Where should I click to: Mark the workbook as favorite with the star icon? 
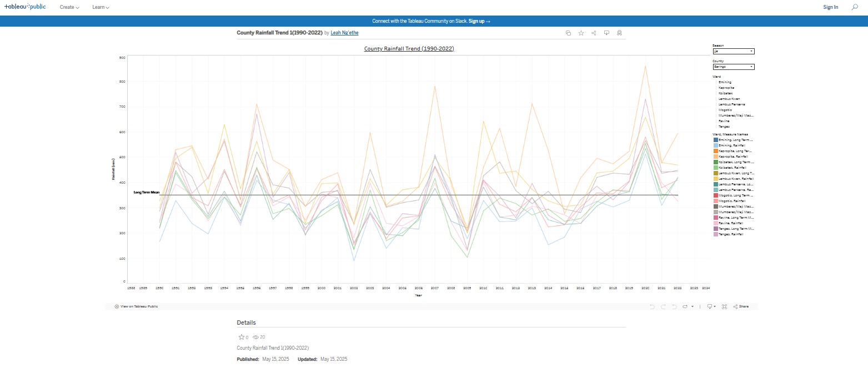coord(580,33)
